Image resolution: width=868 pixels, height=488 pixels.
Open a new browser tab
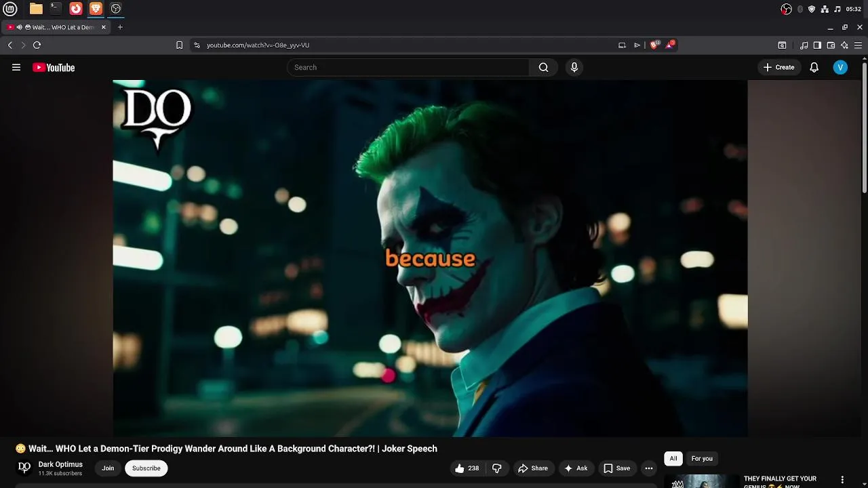pyautogui.click(x=120, y=27)
